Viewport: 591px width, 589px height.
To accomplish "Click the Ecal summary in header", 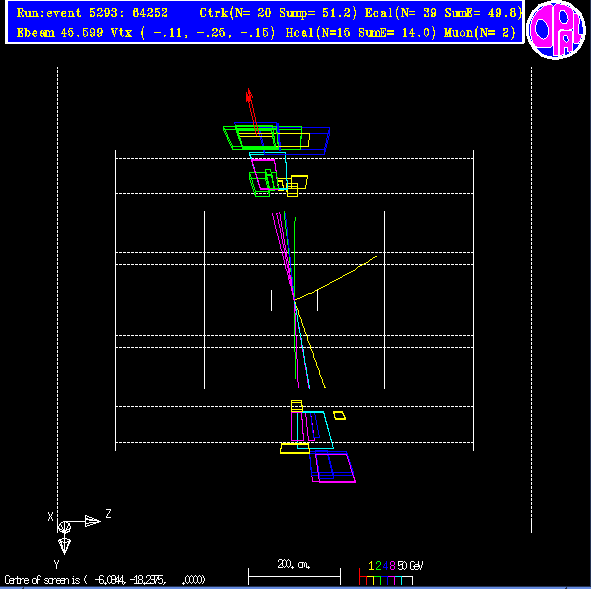I will click(443, 13).
